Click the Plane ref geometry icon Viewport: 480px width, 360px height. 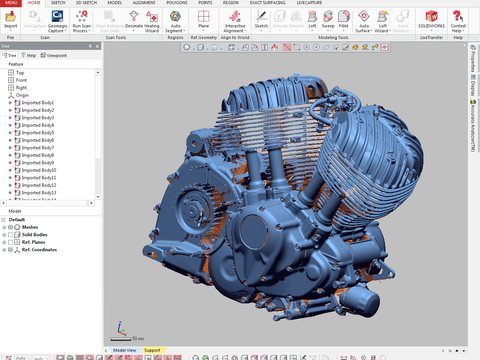click(203, 19)
